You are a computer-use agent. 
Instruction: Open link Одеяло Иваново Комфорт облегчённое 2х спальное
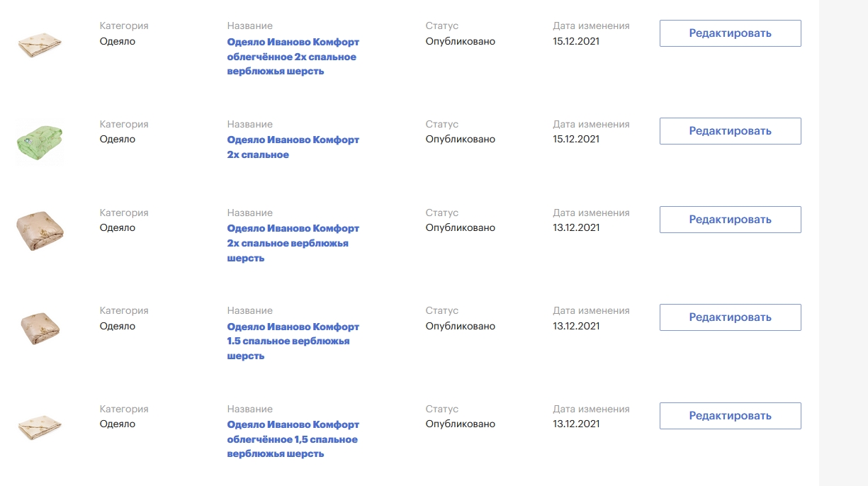click(292, 57)
